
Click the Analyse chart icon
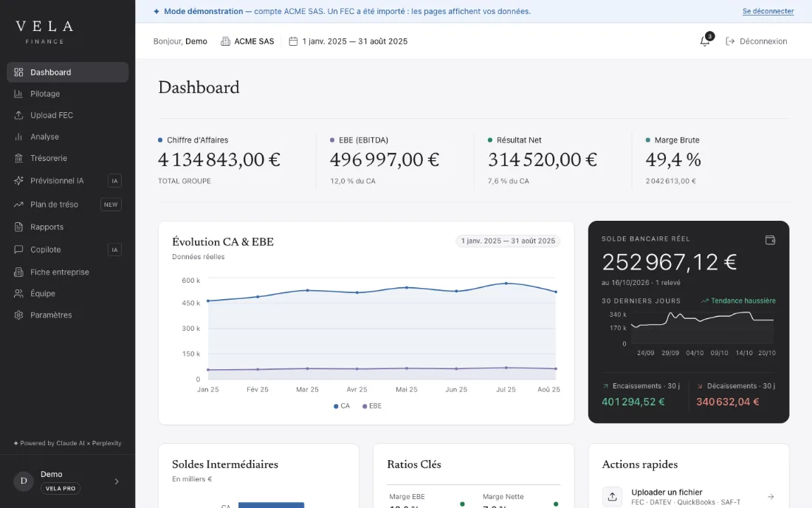click(18, 137)
